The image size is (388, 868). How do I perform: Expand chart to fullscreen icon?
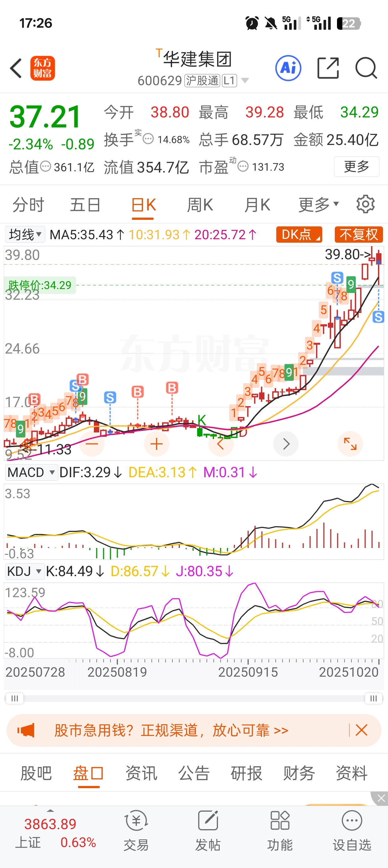[350, 444]
